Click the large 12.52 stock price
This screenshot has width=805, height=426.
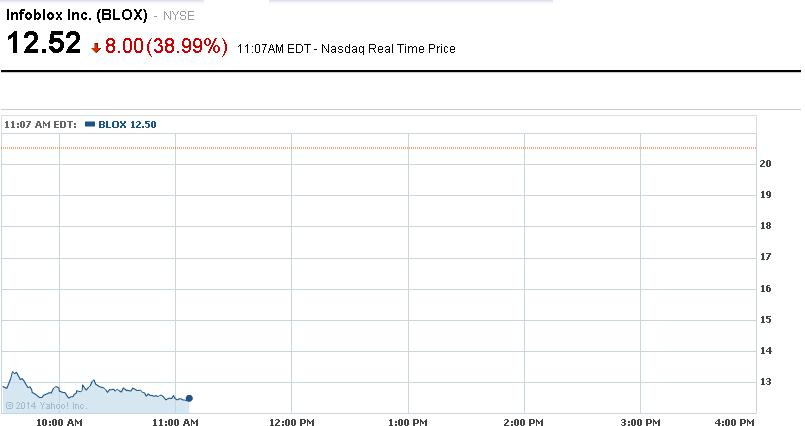(x=44, y=44)
